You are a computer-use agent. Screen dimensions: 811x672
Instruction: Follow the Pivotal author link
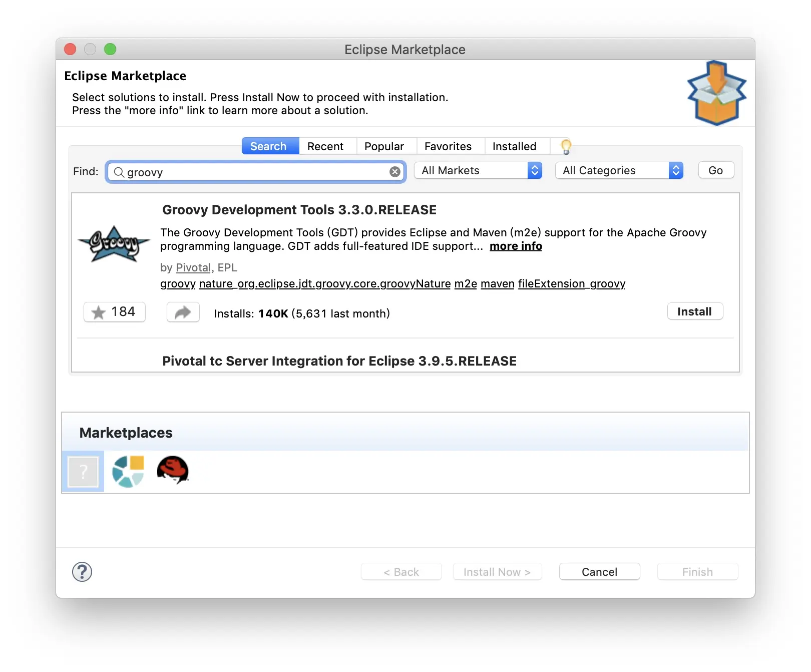(x=193, y=268)
